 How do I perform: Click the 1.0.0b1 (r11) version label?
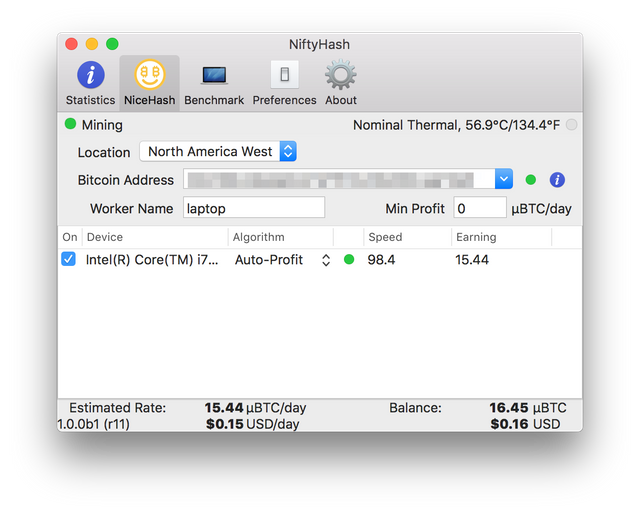94,424
